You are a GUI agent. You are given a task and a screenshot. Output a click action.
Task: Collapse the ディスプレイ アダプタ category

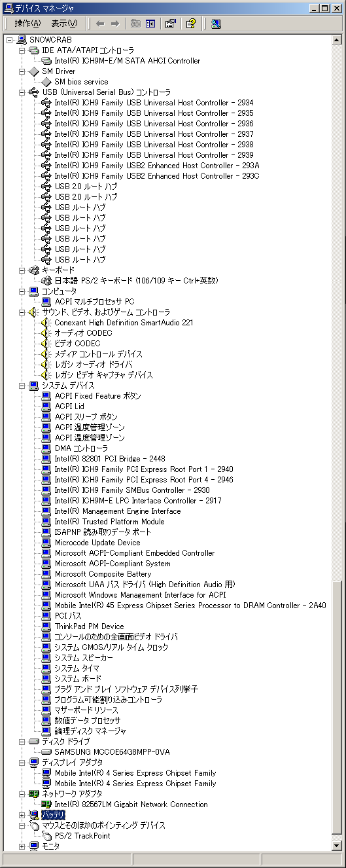pyautogui.click(x=22, y=763)
